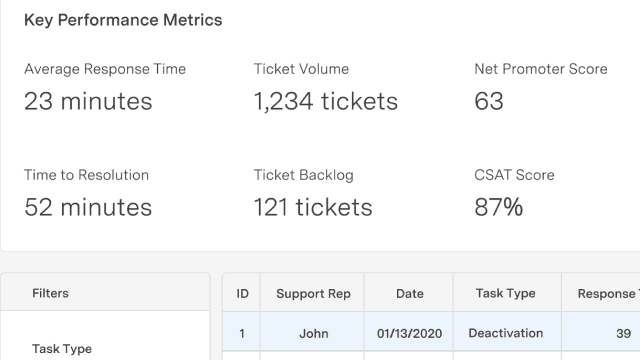Select the Ticket Backlog label
Image resolution: width=640 pixels, height=360 pixels.
coord(304,175)
